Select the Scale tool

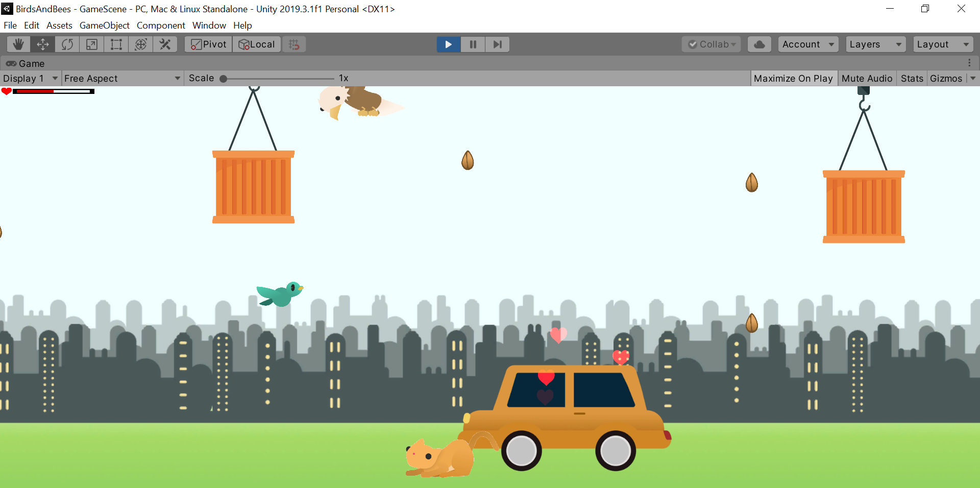(91, 44)
